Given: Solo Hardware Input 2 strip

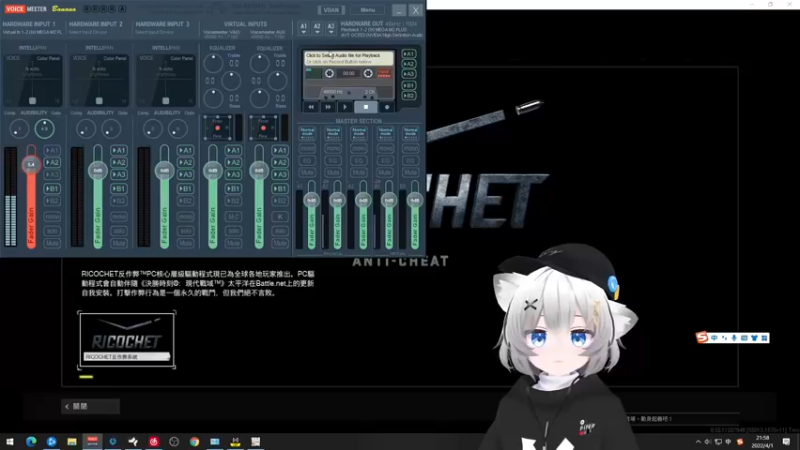Looking at the screenshot, I should click(x=119, y=231).
